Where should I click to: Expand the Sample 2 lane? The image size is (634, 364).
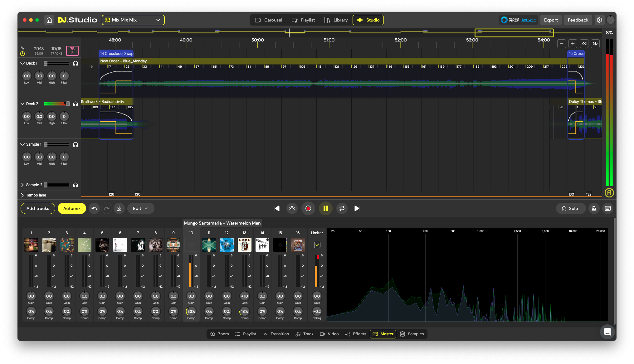click(x=22, y=185)
